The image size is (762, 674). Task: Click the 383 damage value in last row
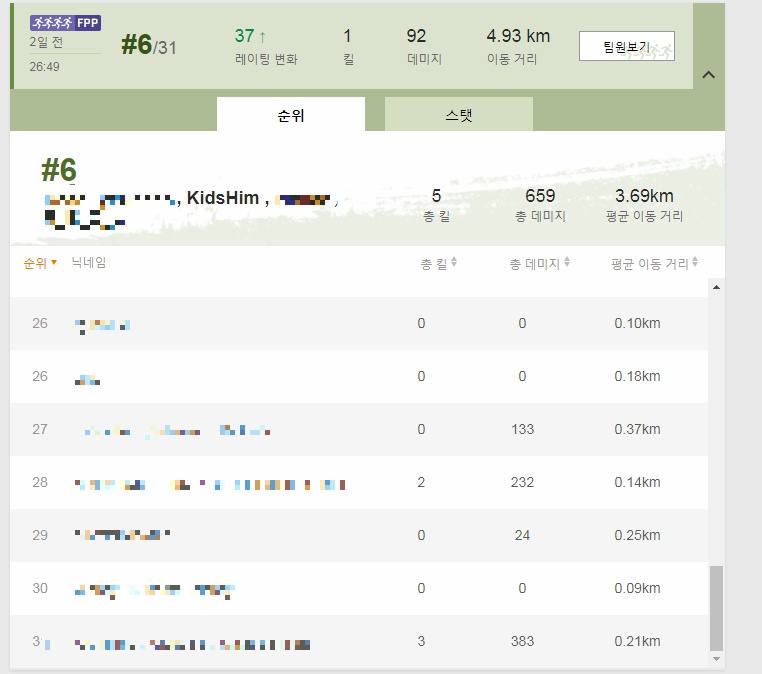522,641
